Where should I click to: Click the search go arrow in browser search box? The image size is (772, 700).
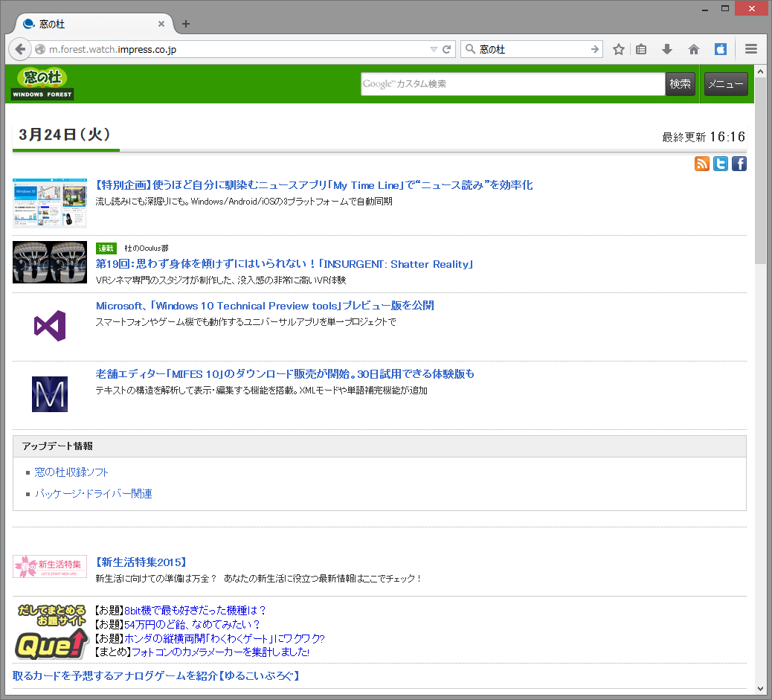[595, 49]
